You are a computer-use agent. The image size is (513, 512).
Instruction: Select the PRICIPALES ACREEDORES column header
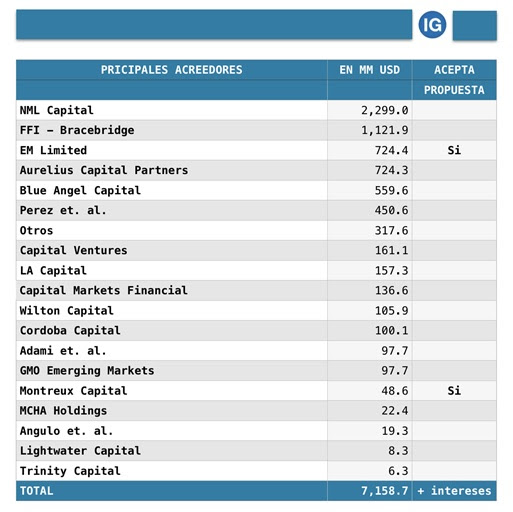coord(172,70)
